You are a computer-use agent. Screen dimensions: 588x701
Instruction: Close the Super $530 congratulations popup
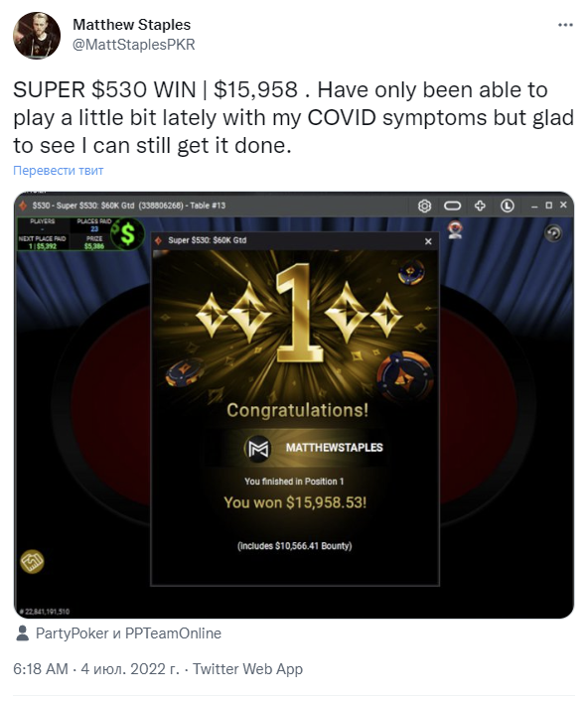tap(428, 241)
